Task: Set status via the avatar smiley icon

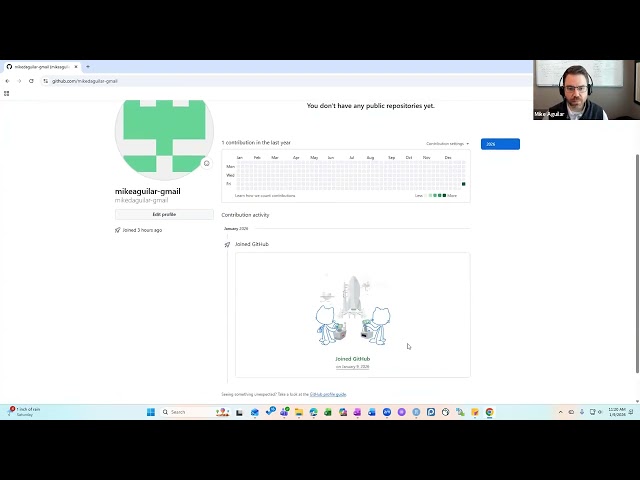Action: click(x=207, y=163)
